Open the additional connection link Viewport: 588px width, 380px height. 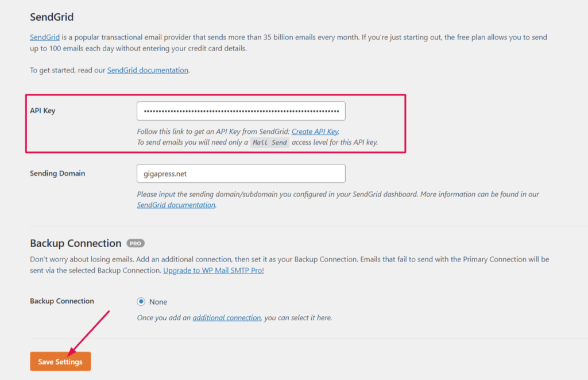226,318
